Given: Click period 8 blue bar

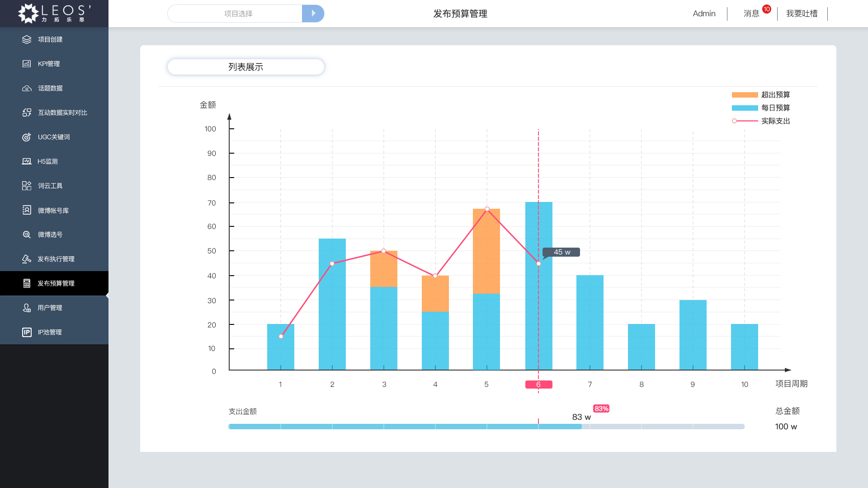Looking at the screenshot, I should point(642,347).
